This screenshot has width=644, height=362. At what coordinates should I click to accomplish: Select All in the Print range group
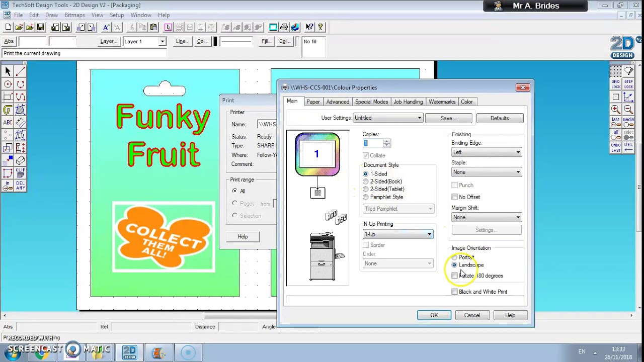click(234, 191)
